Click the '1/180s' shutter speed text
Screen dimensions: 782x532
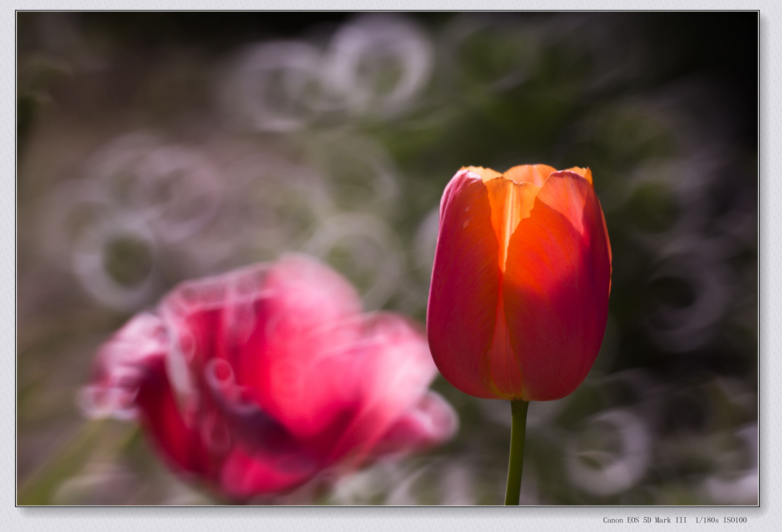[x=707, y=520]
